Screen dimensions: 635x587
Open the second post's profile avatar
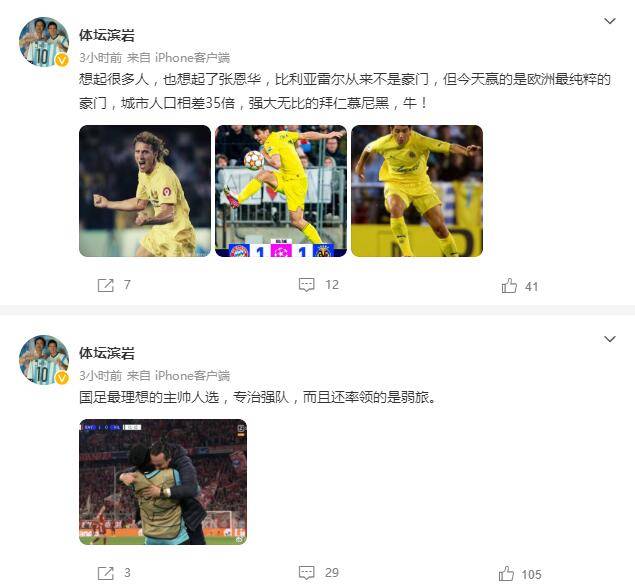click(44, 359)
